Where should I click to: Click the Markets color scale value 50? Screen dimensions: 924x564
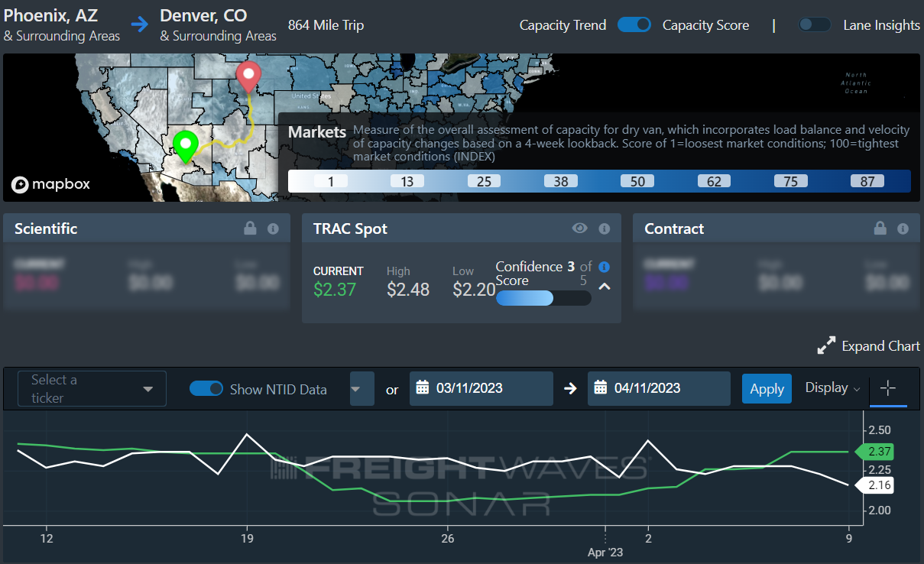pos(637,181)
